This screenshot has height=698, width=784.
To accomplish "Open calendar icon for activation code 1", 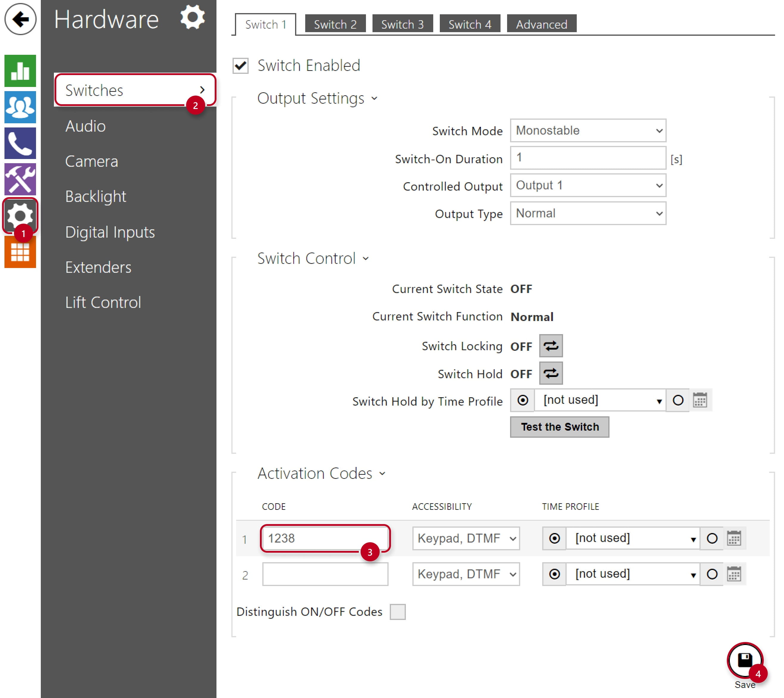I will (734, 538).
